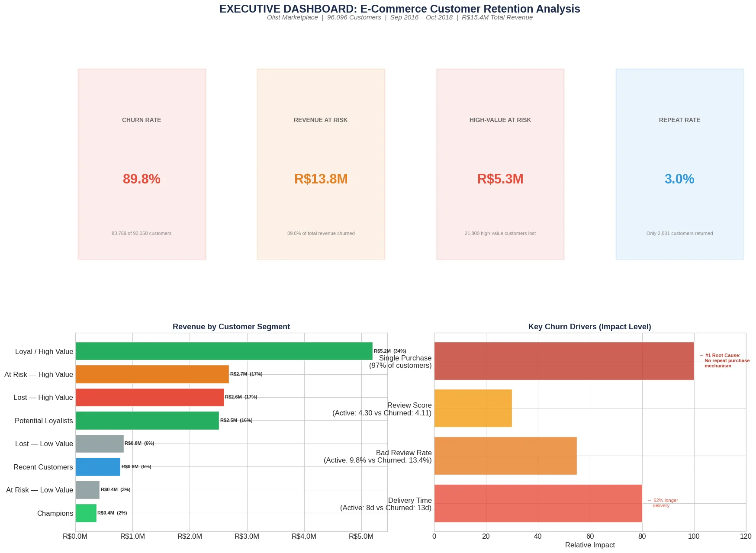Click 'Revenue by Customer Segment' chart title
This screenshot has height=553, width=756.
(x=231, y=327)
